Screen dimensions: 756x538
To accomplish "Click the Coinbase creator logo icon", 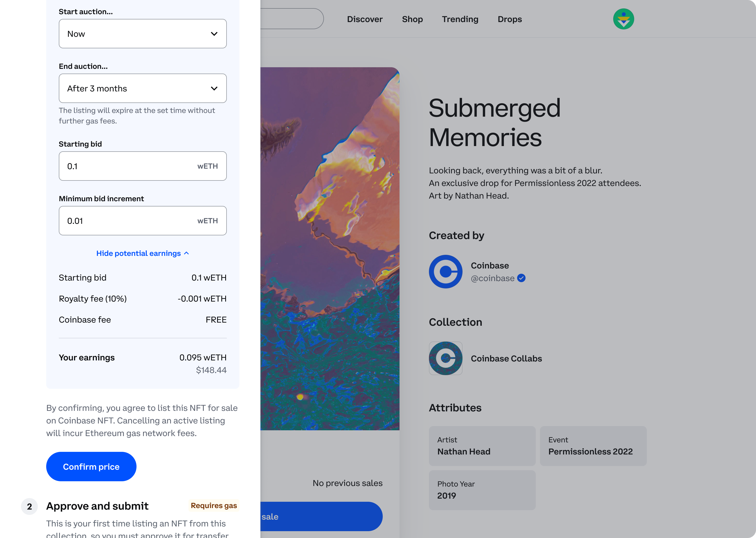I will 445,272.
